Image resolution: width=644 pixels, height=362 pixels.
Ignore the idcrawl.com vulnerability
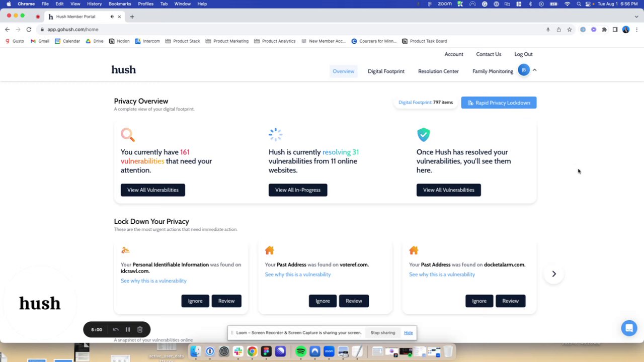click(195, 301)
